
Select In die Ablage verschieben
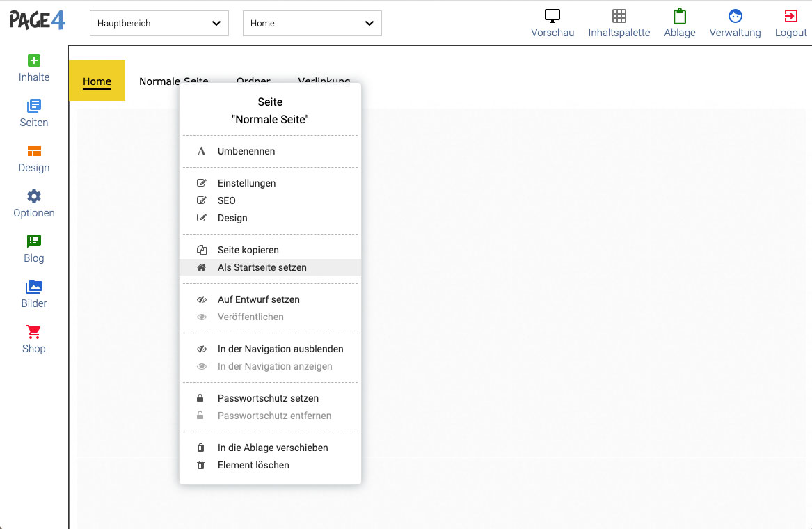pyautogui.click(x=270, y=448)
